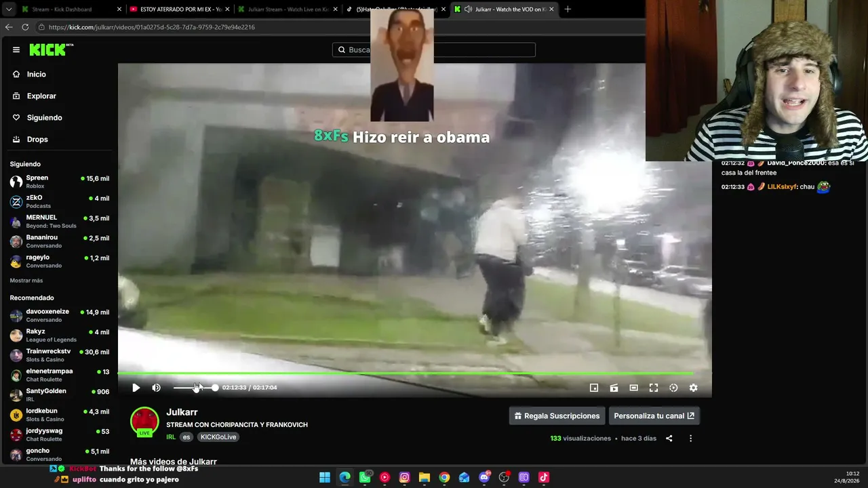The image size is (868, 488).
Task: Select the es language tag
Action: pyautogui.click(x=186, y=437)
